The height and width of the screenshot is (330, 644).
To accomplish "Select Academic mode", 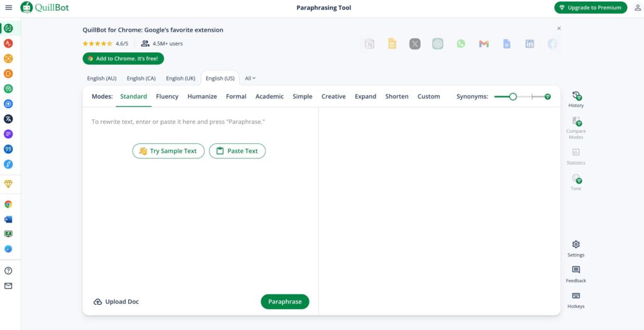I will [269, 96].
